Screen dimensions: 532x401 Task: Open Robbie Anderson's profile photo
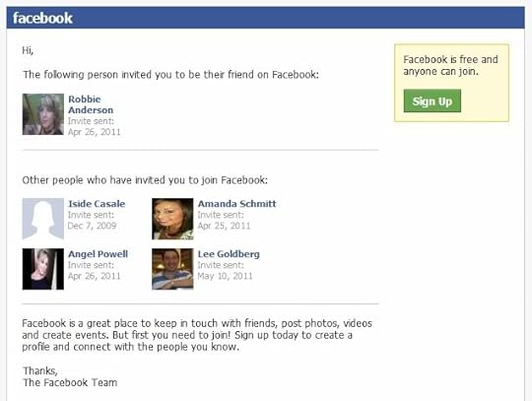point(43,114)
